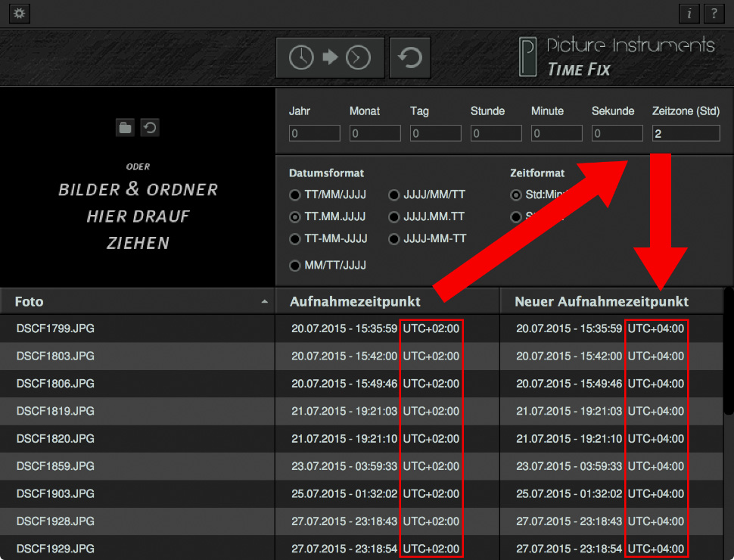Apply time shift with the clock arrow button
The image size is (734, 560).
coord(330,58)
